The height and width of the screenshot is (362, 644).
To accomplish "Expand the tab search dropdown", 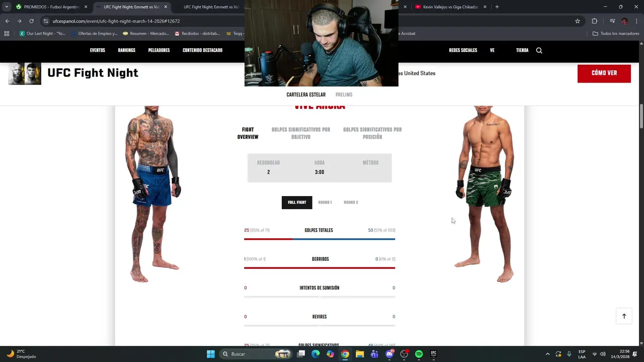I will 6,7.
